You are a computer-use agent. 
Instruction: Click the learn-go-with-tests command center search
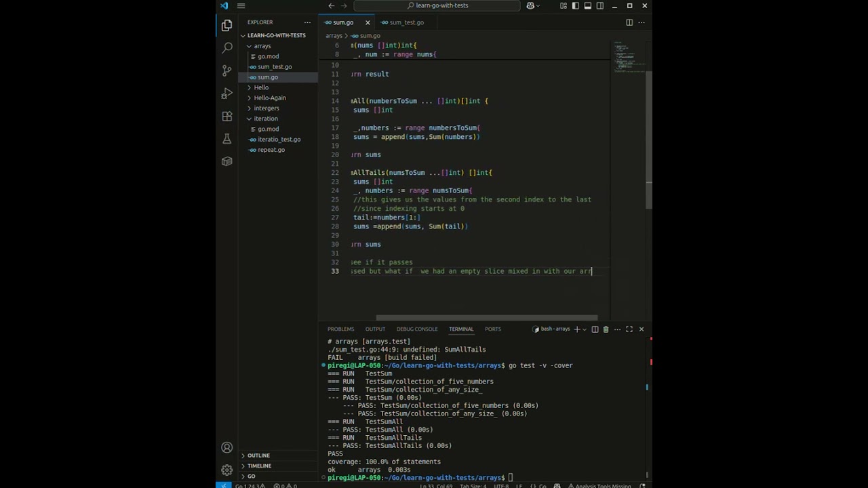pos(437,5)
